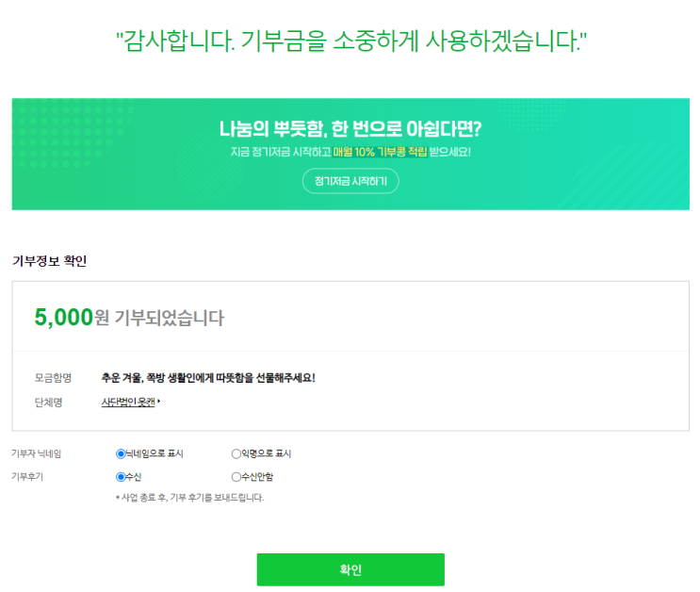Click the 단체명 label

click(48, 403)
